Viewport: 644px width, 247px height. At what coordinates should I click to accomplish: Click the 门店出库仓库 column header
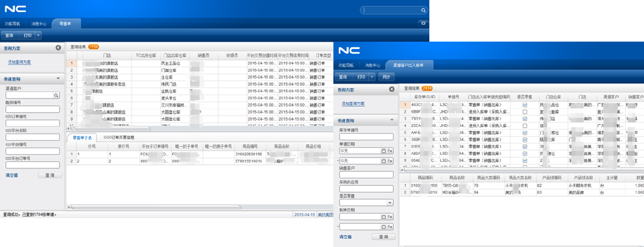coord(174,55)
